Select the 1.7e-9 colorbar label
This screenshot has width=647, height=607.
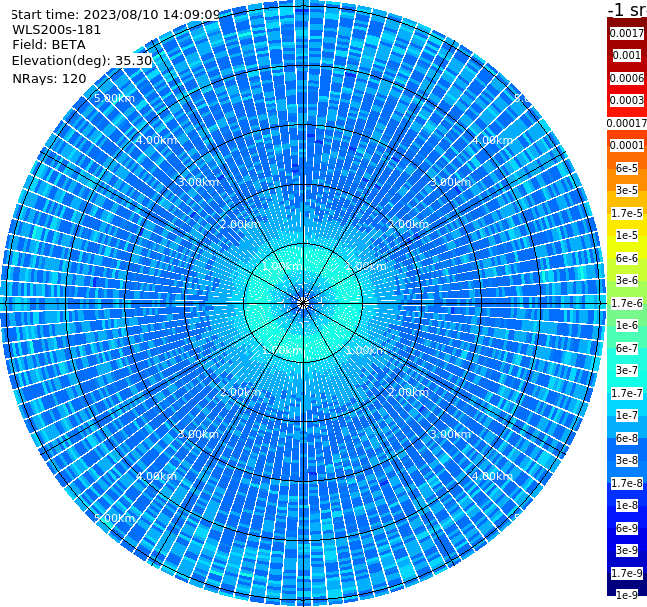pyautogui.click(x=627, y=573)
